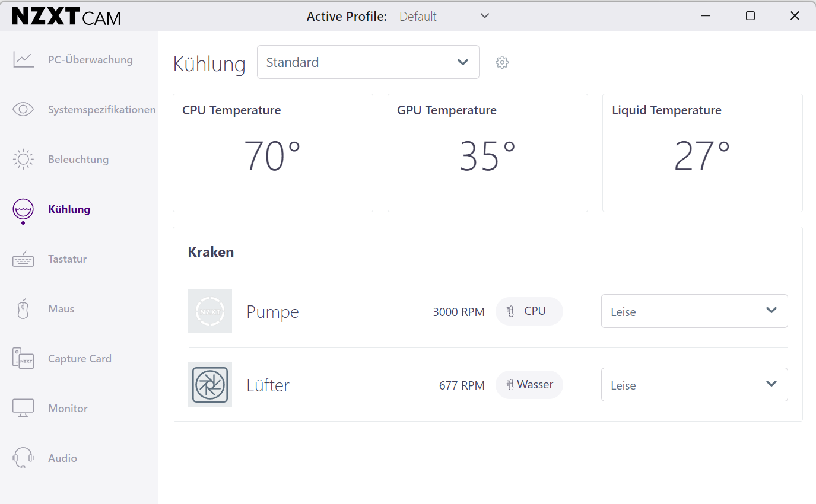The image size is (816, 504).
Task: Open cooling profile settings gear
Action: (502, 62)
